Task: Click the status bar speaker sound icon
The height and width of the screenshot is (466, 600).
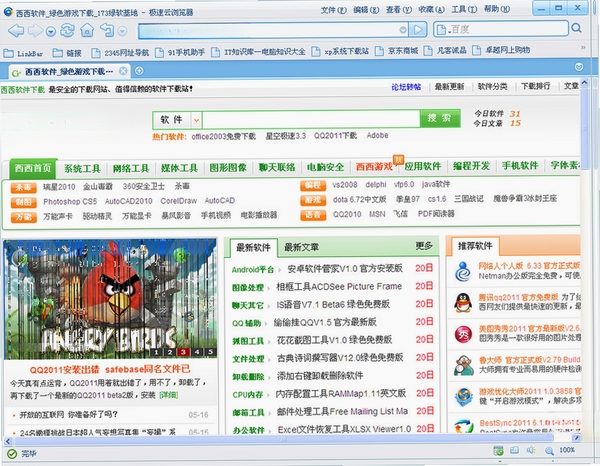Action: [x=531, y=450]
